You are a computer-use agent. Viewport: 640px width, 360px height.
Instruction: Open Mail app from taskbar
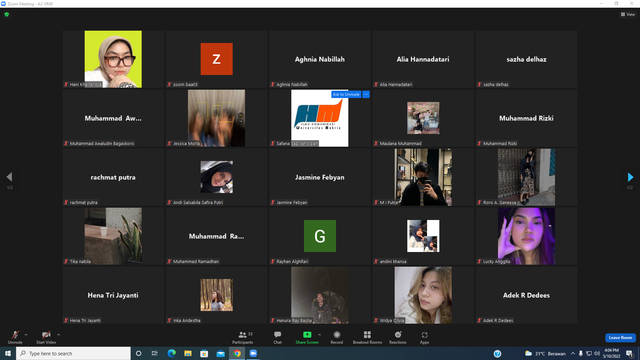(220, 353)
